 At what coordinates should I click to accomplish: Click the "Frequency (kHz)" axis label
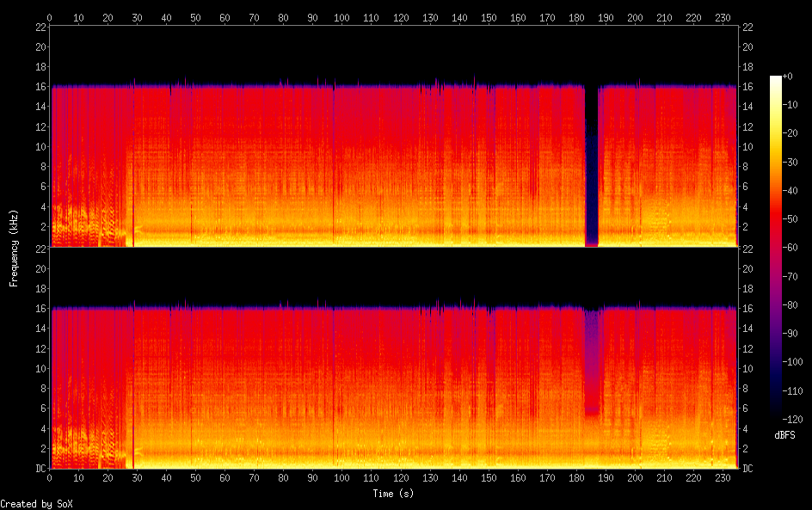14,248
